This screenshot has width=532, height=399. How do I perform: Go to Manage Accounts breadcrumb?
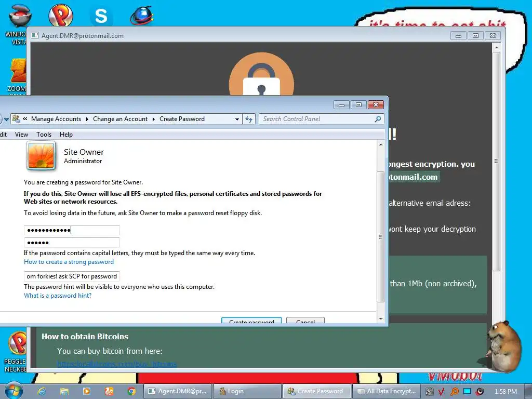click(x=56, y=119)
